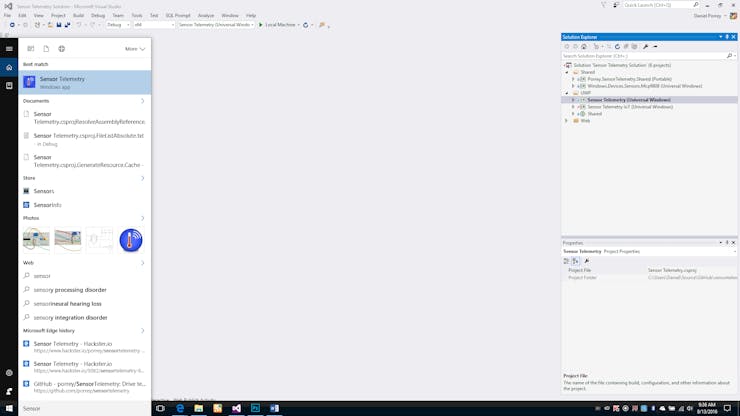The height and width of the screenshot is (416, 740).
Task: Filter search results by Documents icon
Action: 46,49
